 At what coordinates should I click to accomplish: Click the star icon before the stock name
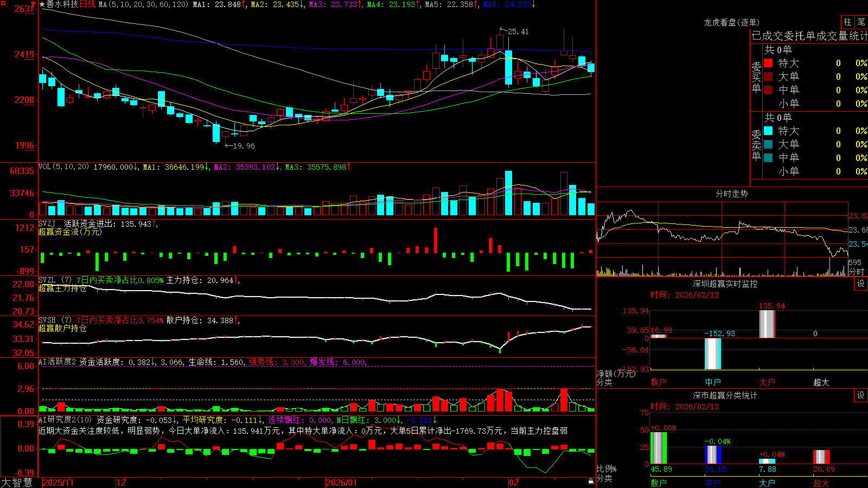42,4
